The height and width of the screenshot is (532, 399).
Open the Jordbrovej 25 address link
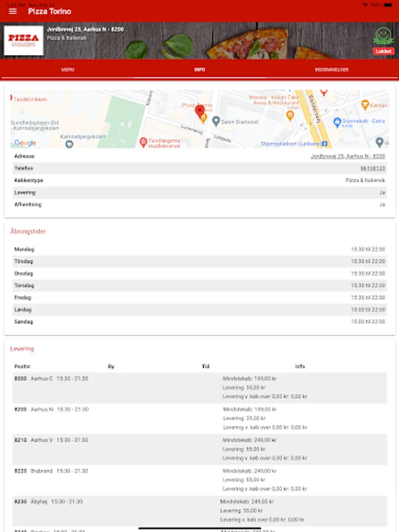point(348,157)
